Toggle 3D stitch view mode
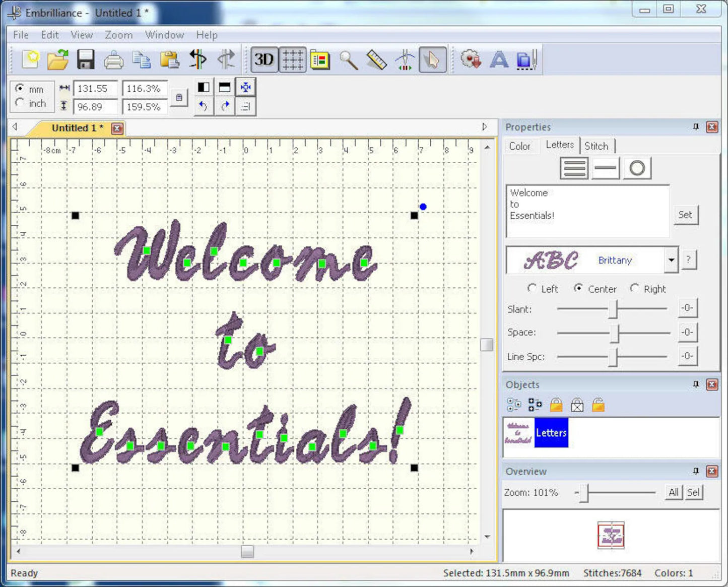This screenshot has height=587, width=728. point(264,59)
